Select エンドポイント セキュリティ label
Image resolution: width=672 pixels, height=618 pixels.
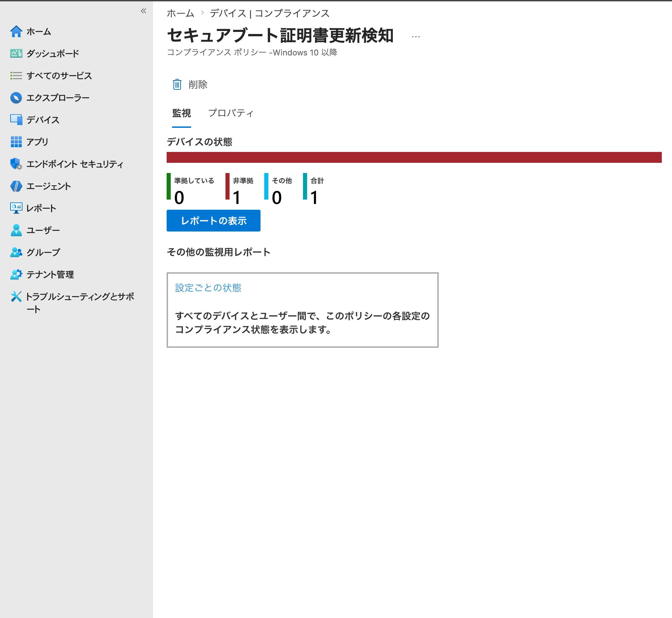coord(75,164)
